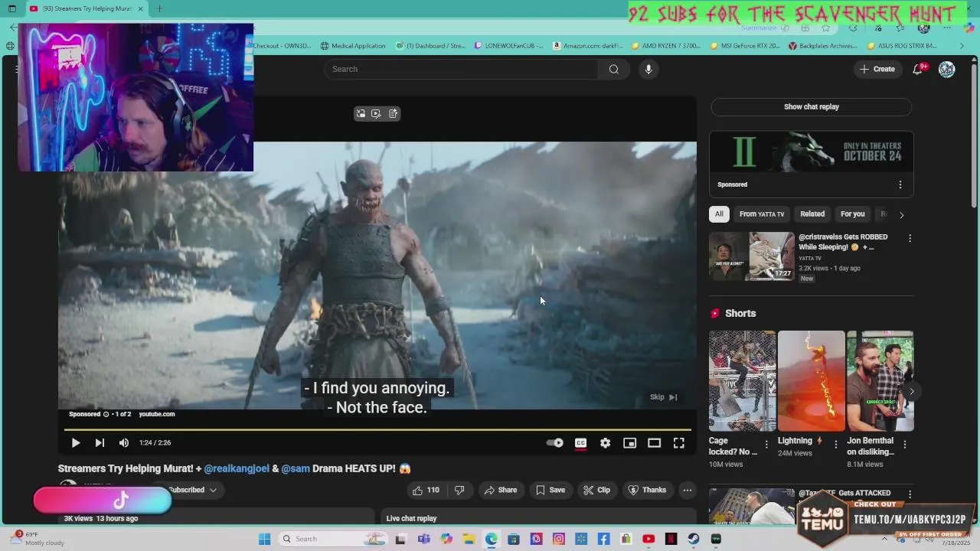Skip to the next video
The width and height of the screenshot is (980, 551).
[100, 443]
